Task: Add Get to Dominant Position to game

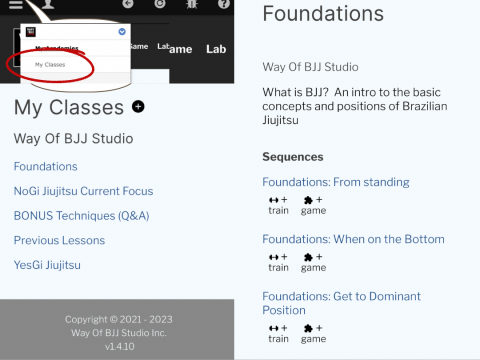Action: [x=313, y=334]
